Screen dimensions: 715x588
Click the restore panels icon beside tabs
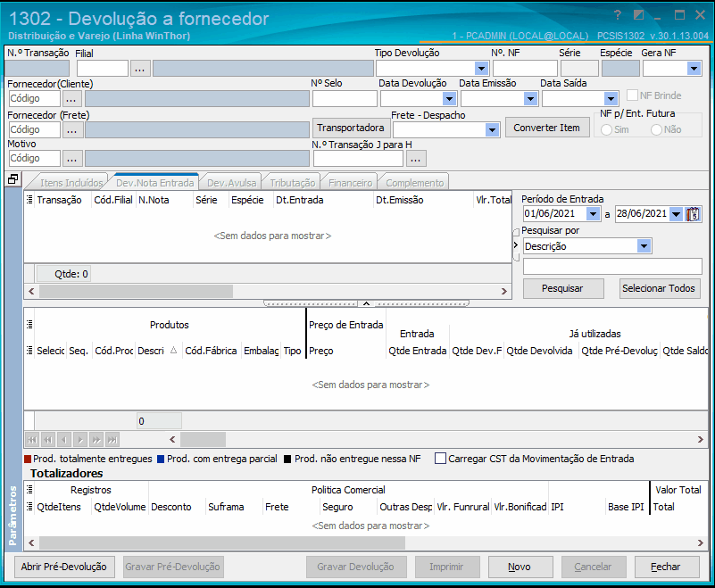pyautogui.click(x=12, y=179)
